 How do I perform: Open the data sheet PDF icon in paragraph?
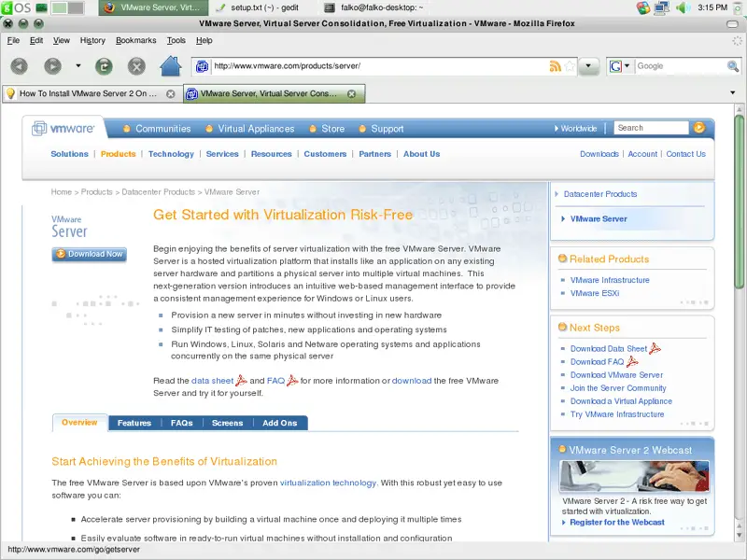[x=241, y=380]
